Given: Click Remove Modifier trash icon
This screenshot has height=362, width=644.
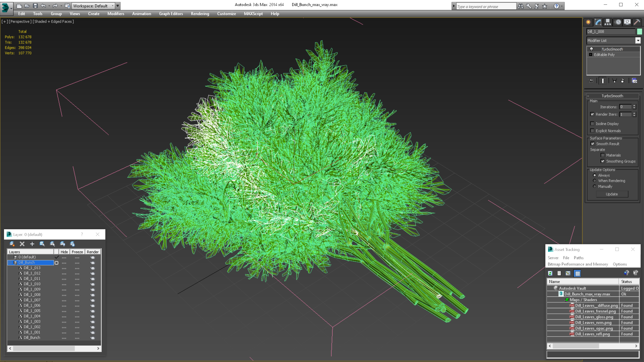Looking at the screenshot, I should 623,81.
